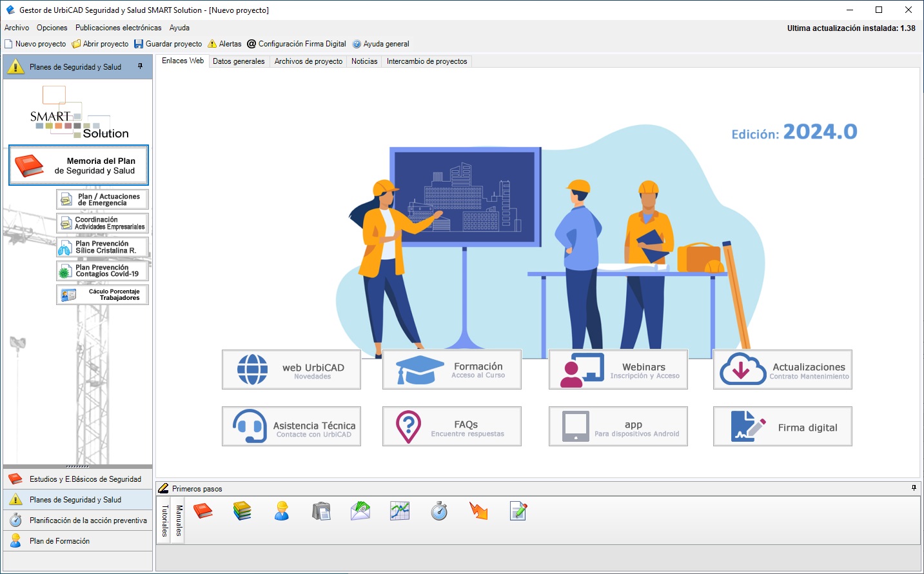Image resolution: width=924 pixels, height=574 pixels.
Task: Open the Ayuda menu
Action: 179,28
